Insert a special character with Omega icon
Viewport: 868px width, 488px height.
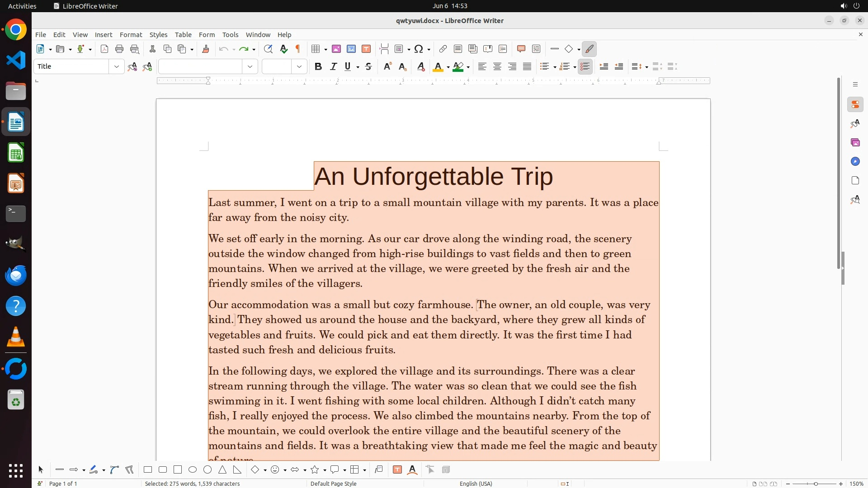(419, 49)
